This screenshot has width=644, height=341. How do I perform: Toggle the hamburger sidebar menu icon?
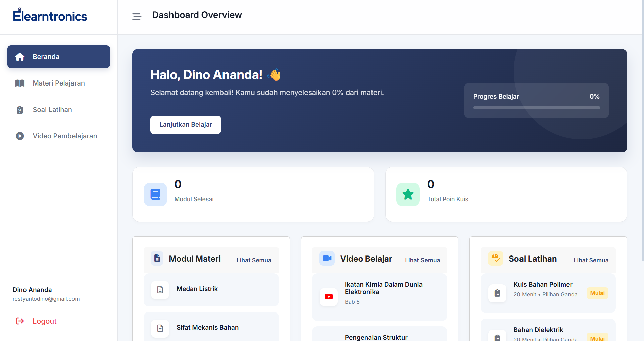point(137,17)
